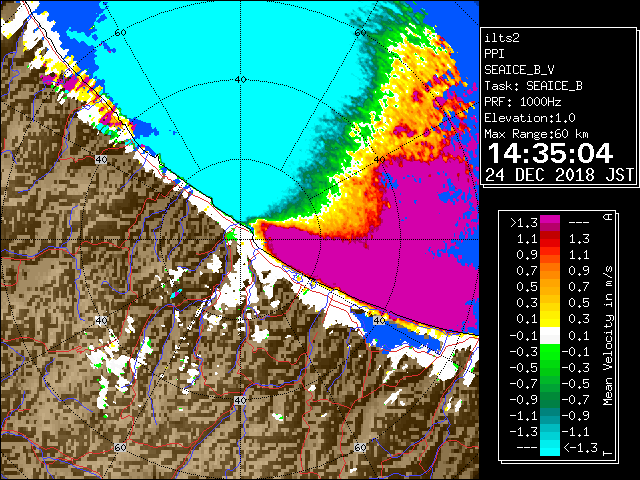Click the right-column "-0.5" legend label
This screenshot has width=640, height=480.
point(576,384)
